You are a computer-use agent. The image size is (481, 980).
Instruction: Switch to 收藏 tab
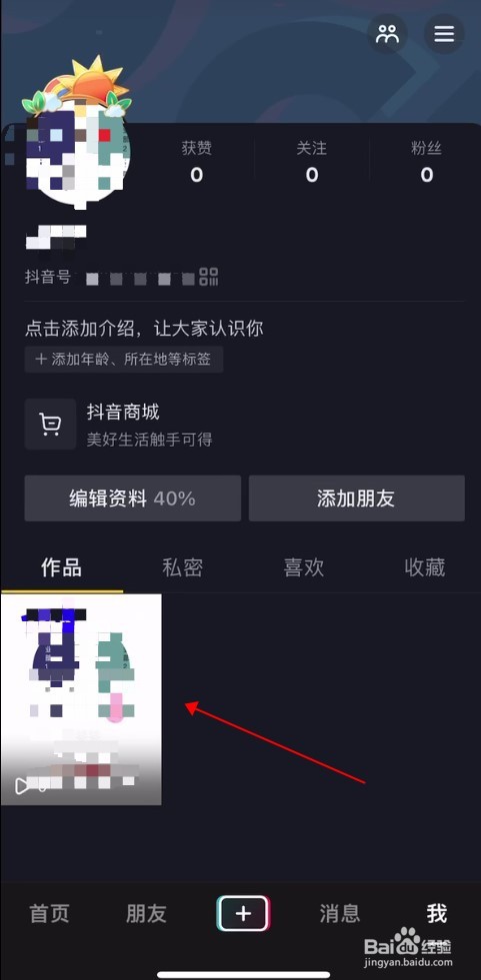pyautogui.click(x=425, y=567)
